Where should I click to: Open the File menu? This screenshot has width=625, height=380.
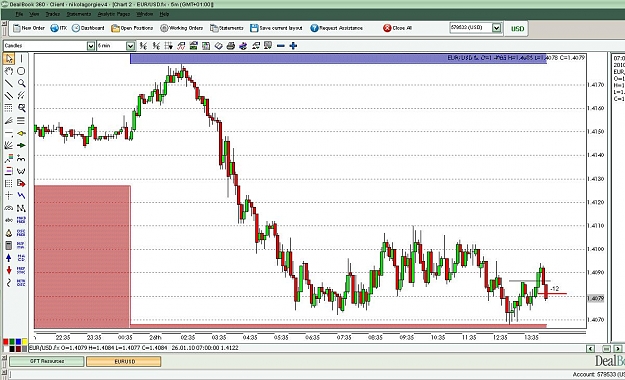pos(19,14)
